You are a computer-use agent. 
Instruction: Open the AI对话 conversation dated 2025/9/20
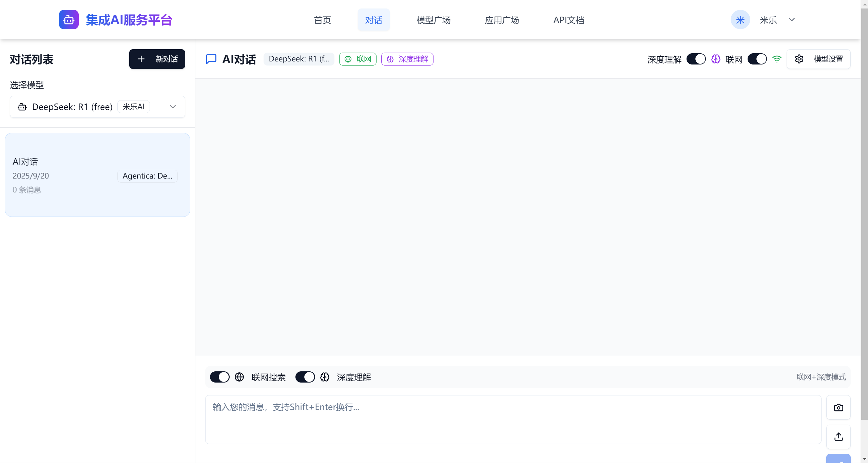pyautogui.click(x=97, y=175)
